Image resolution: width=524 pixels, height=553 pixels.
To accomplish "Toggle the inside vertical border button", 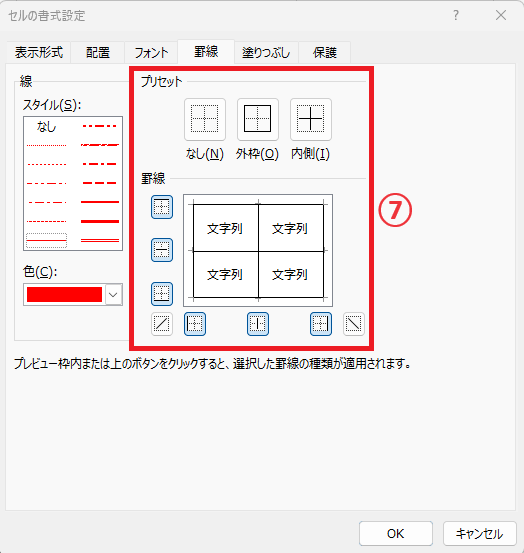I will [258, 324].
